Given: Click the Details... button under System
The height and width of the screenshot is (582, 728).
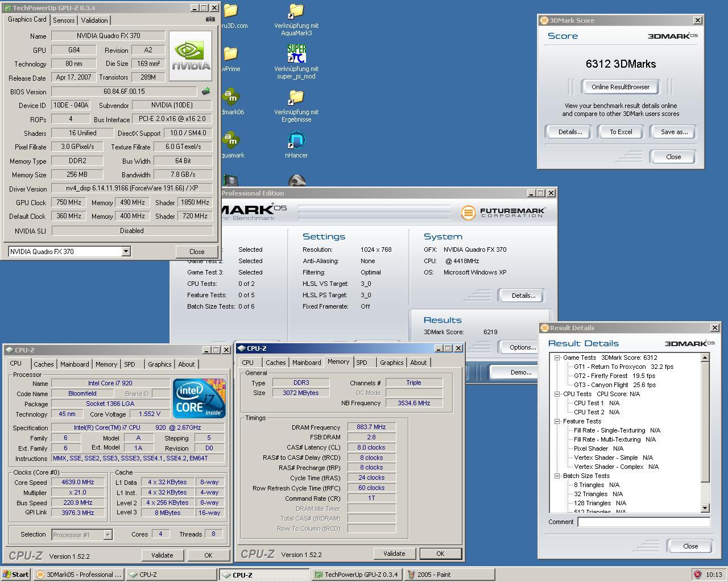Looking at the screenshot, I should [523, 296].
